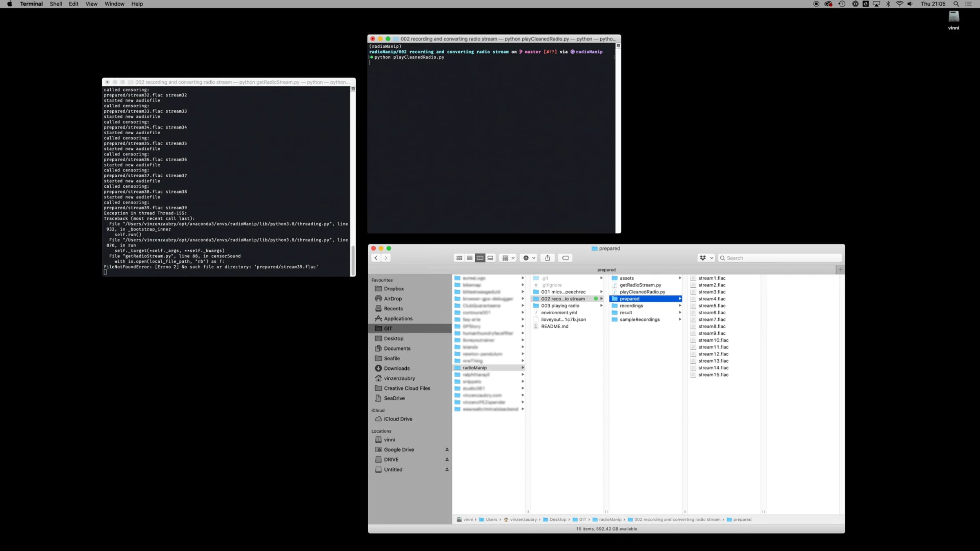Expand radioManip folder arrow
The width and height of the screenshot is (980, 551).
tap(522, 368)
